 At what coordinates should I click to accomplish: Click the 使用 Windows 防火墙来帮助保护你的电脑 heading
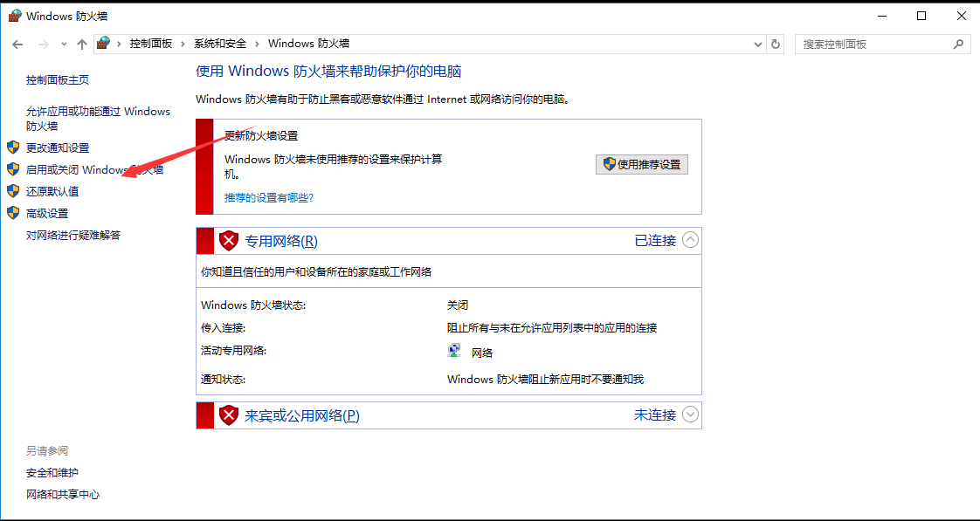pos(328,71)
